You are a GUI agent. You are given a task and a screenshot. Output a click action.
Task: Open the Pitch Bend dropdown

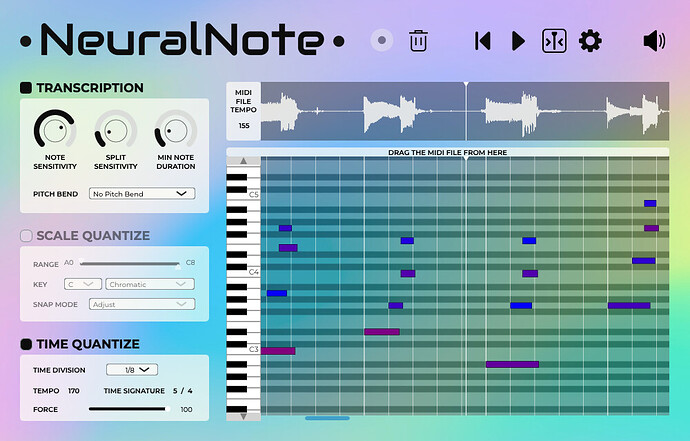142,194
